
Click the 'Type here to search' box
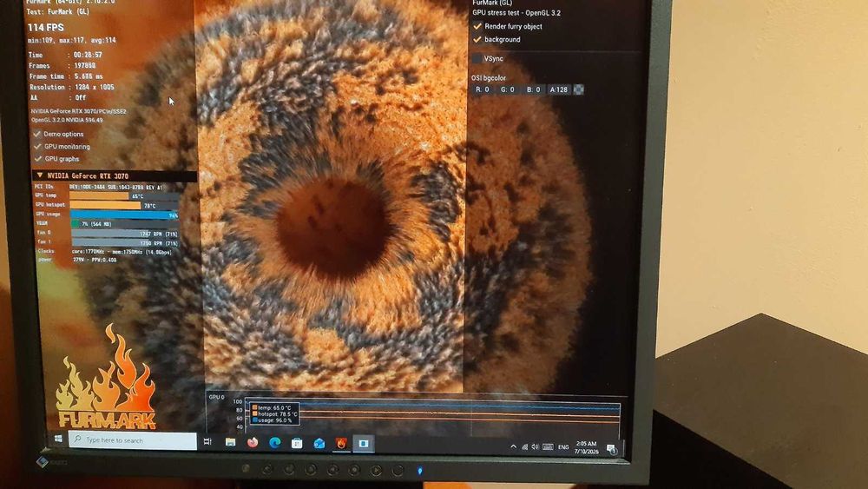[x=132, y=439]
